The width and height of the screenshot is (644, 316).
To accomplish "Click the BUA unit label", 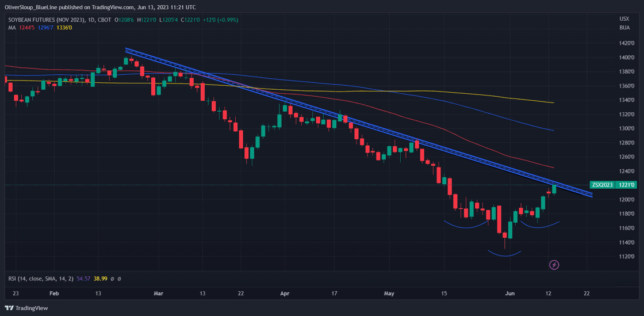I will 624,27.
